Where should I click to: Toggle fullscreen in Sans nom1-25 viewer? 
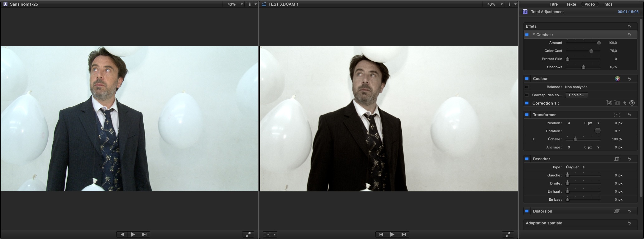pos(248,234)
